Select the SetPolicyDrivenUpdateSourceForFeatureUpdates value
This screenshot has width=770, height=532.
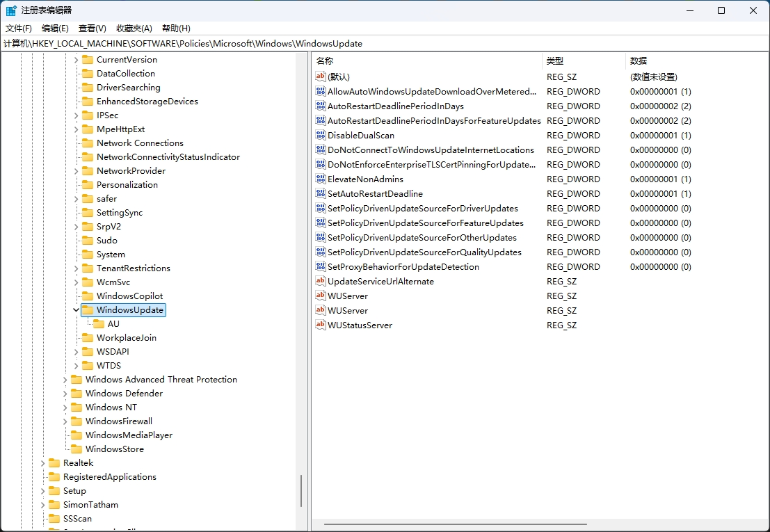pos(425,223)
